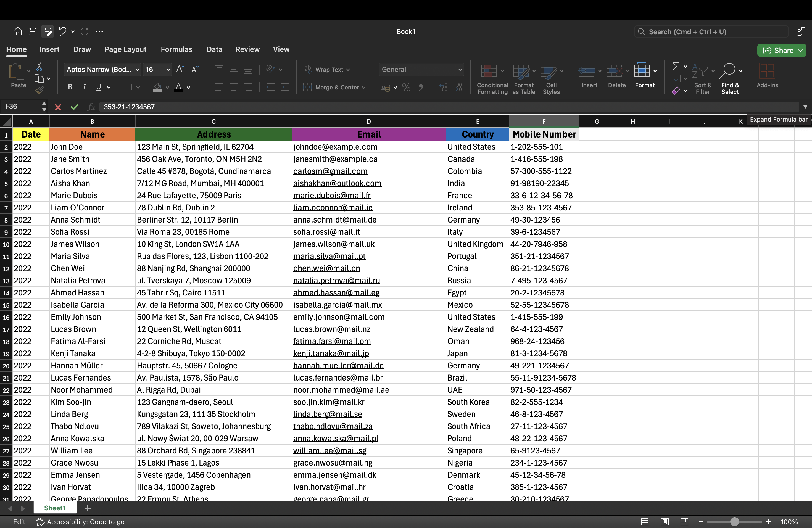Click the zoom slider handle

(x=734, y=522)
